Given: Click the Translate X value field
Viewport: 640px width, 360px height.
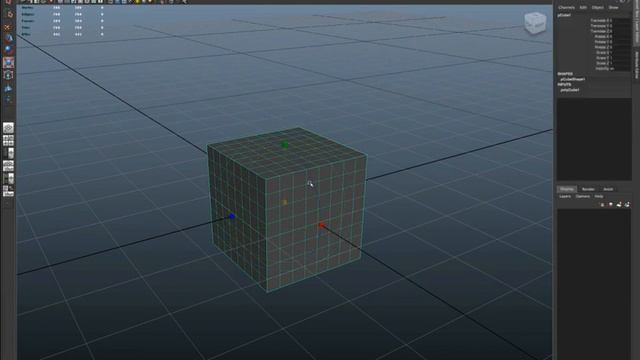Looking at the screenshot, I should click(x=621, y=20).
